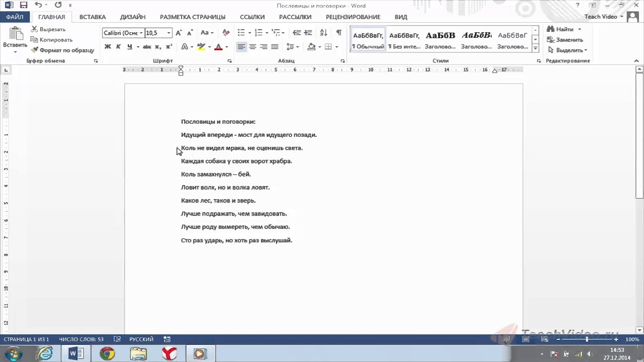Apply borders with the borders icon
The height and width of the screenshot is (362, 644).
[x=328, y=47]
